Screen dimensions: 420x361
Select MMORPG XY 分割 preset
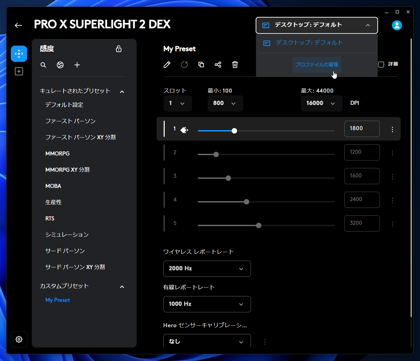67,170
